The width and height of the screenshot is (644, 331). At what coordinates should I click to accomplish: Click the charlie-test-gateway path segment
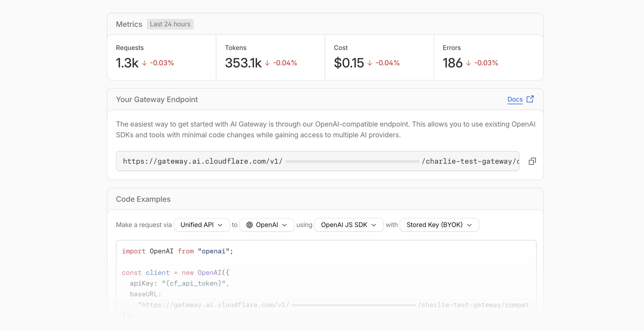[468, 161]
